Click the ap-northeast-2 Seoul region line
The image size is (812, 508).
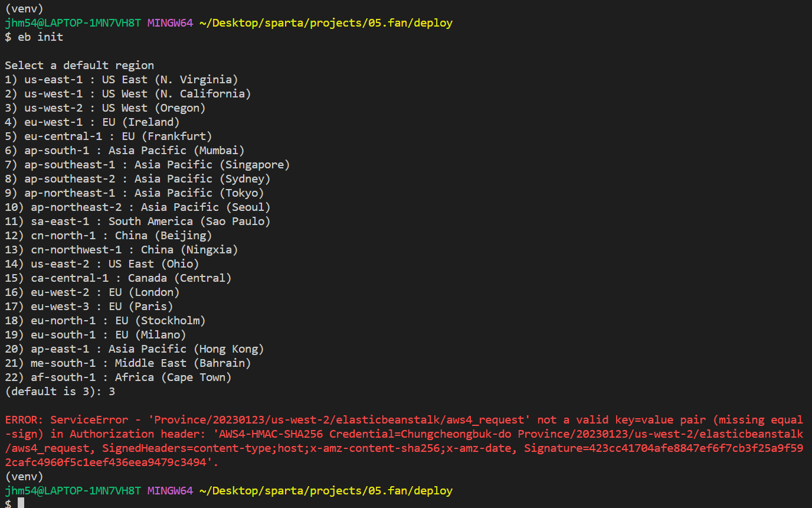(137, 207)
